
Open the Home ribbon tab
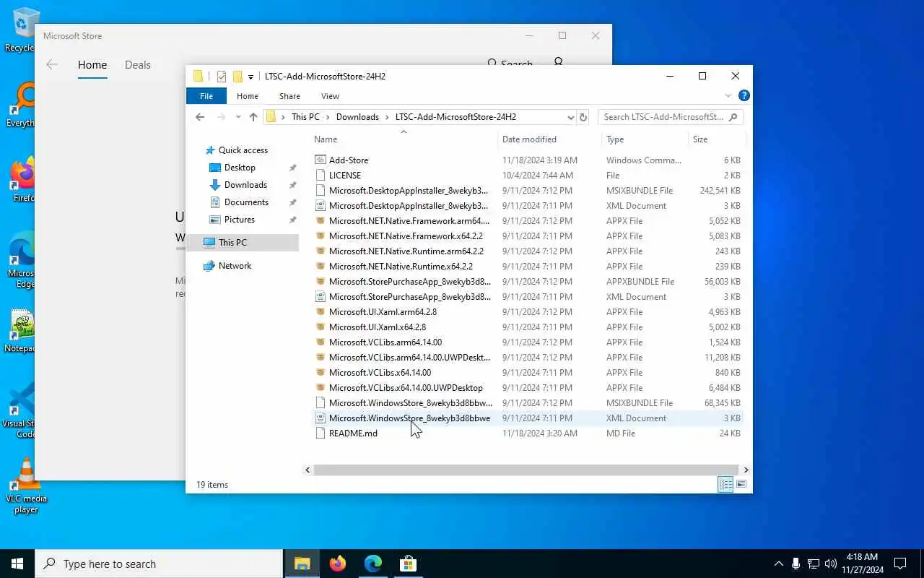point(247,95)
